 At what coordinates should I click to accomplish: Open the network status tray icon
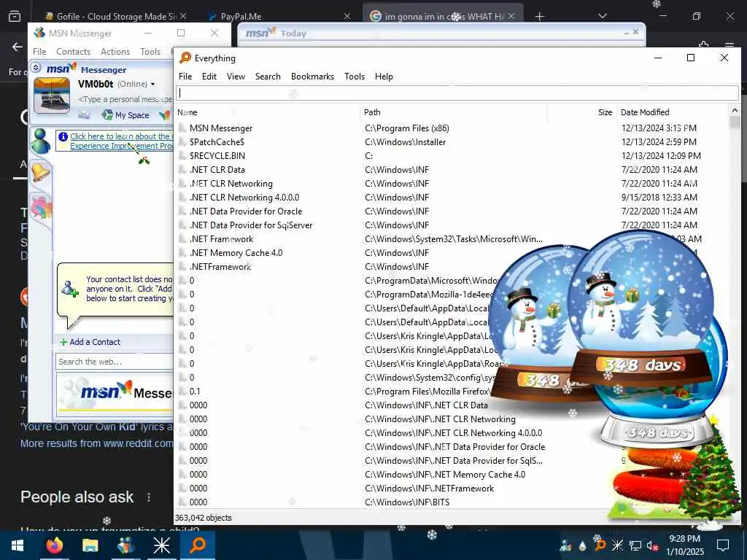635,545
